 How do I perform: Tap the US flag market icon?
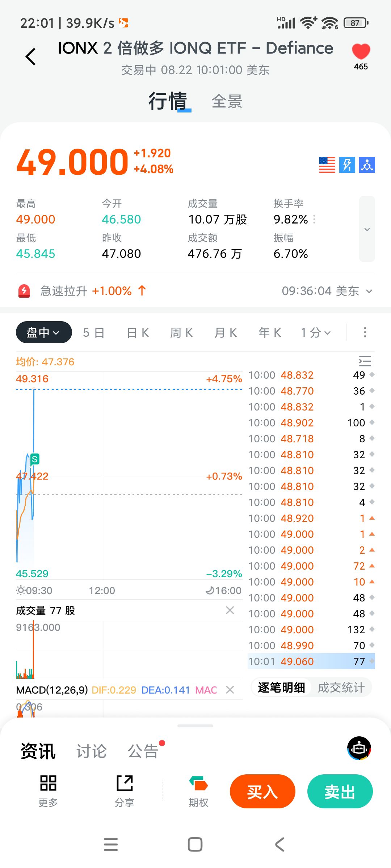point(327,165)
